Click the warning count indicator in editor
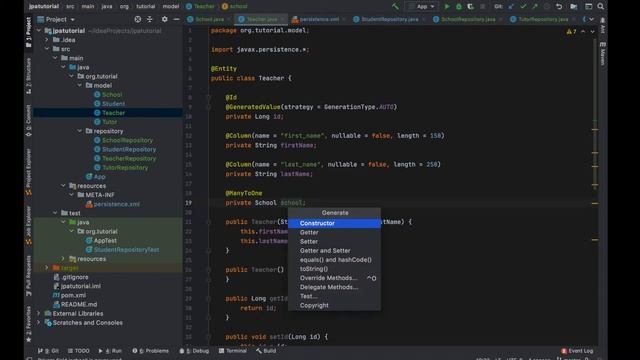 pos(571,31)
